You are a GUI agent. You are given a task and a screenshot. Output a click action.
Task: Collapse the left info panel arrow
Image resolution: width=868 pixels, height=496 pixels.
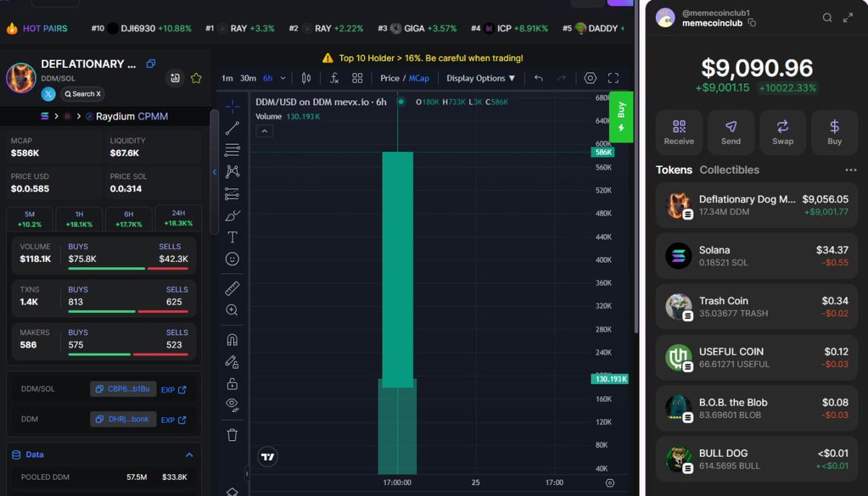pos(215,172)
